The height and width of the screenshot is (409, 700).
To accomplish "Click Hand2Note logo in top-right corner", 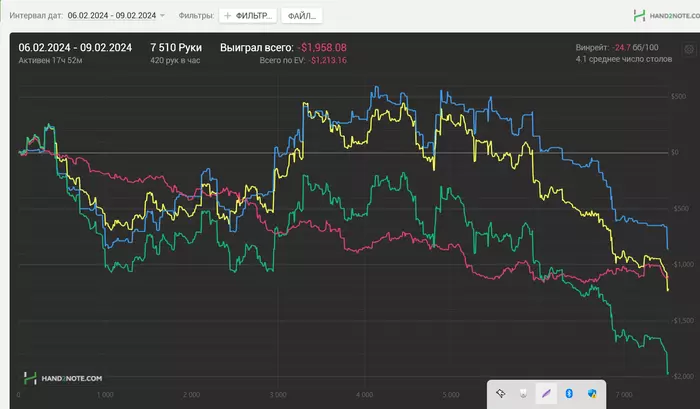I will (667, 16).
